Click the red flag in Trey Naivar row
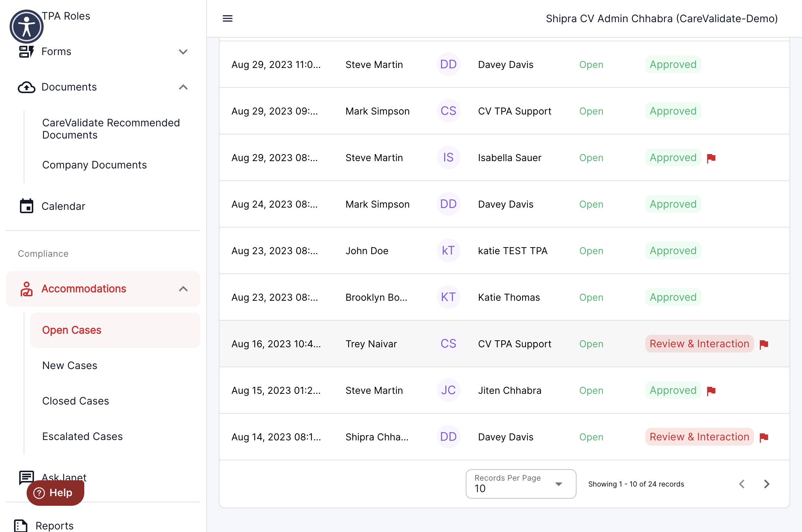This screenshot has width=802, height=532. (x=764, y=344)
